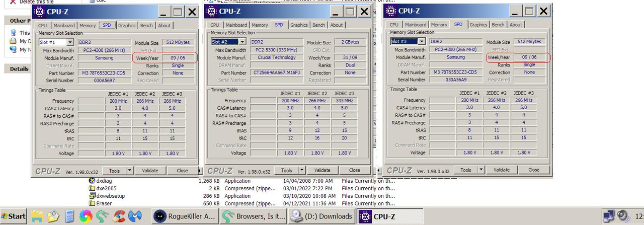Click the volume icon in system tray
This screenshot has height=225, width=644.
click(624, 216)
